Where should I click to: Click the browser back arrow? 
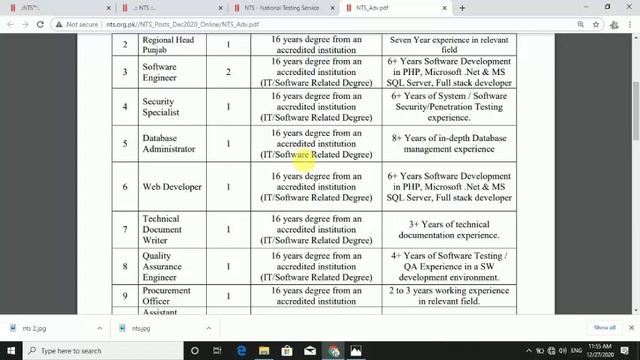[10, 24]
